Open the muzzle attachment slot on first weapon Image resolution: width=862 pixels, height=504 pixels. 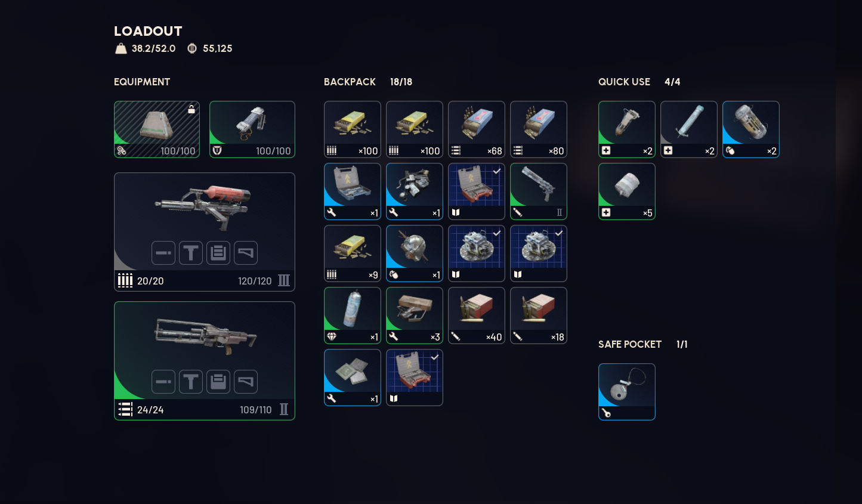163,253
